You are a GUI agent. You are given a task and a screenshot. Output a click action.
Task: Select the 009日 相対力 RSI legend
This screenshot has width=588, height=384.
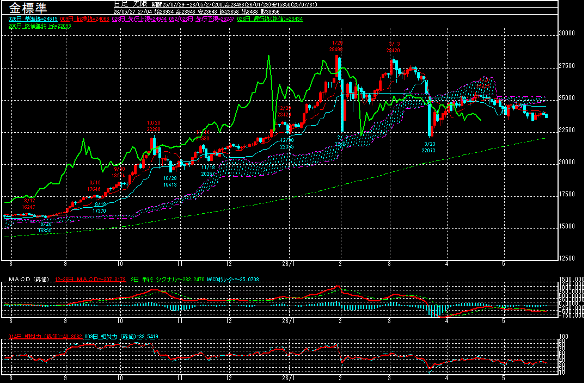[x=121, y=337]
